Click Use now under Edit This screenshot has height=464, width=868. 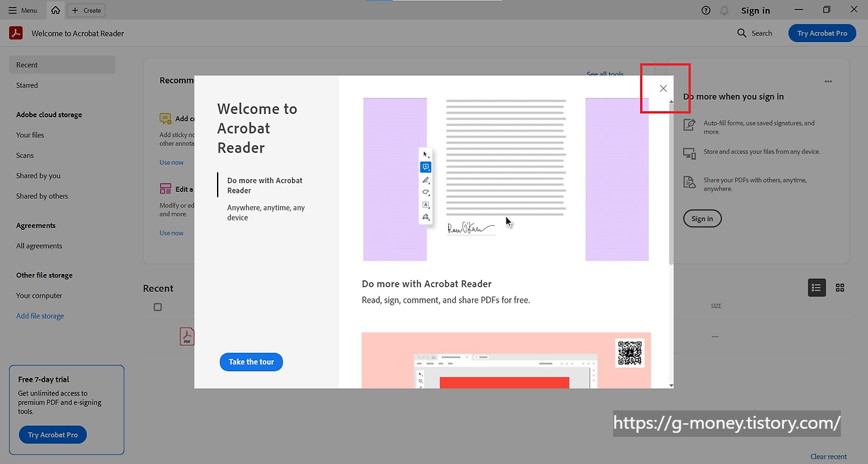point(172,233)
